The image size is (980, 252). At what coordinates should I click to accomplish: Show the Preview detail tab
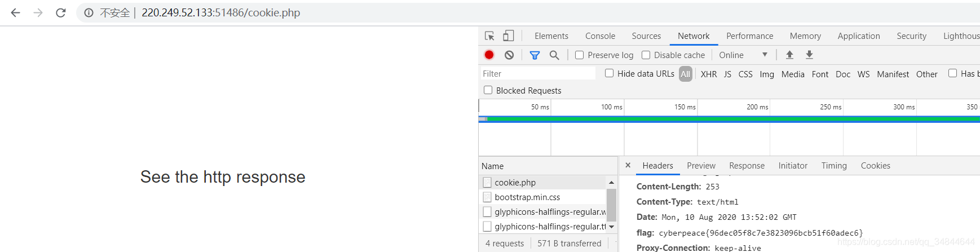coord(701,165)
